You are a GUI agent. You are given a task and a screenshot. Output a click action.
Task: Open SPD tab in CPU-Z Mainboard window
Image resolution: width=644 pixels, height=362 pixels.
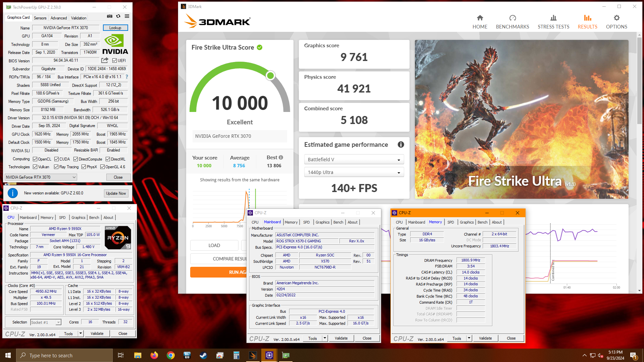pos(306,222)
